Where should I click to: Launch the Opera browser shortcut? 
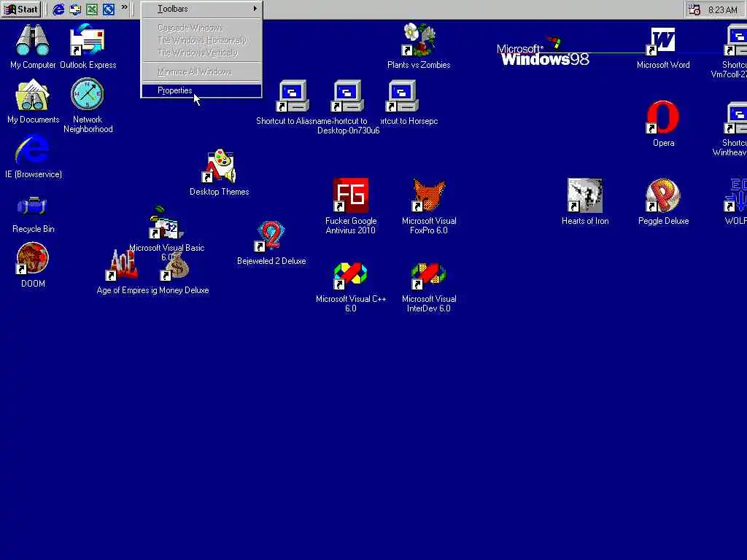coord(663,122)
